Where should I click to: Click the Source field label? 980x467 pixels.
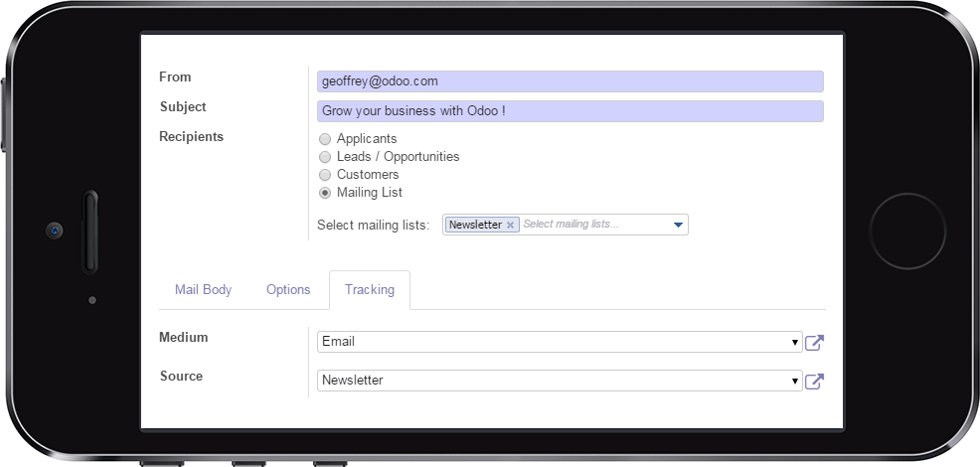(x=181, y=377)
